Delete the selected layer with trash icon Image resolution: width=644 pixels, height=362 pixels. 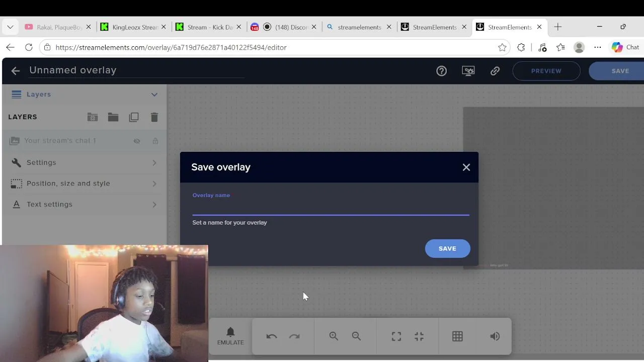tap(154, 117)
